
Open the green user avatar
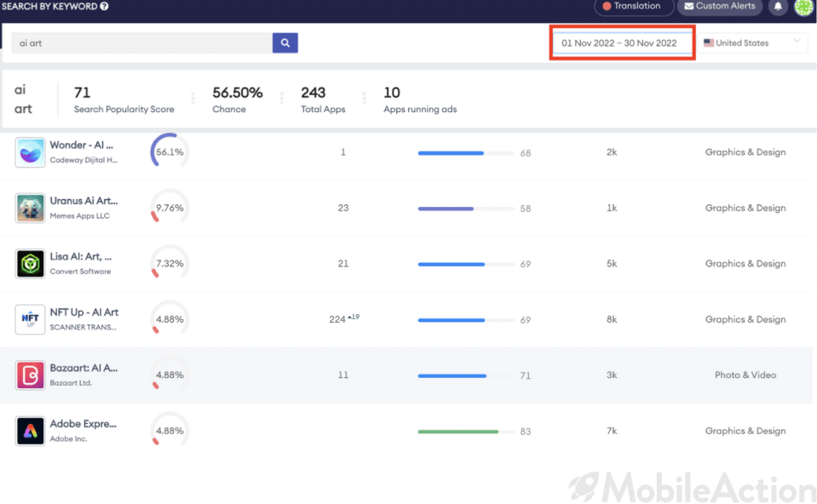pos(803,7)
